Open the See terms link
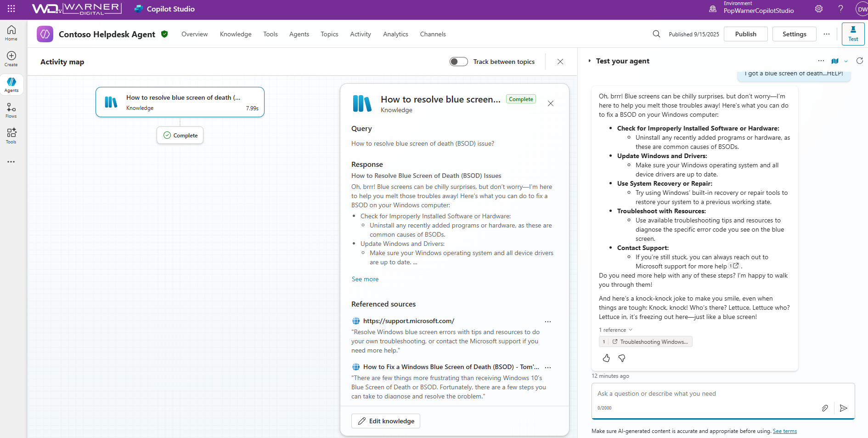Image resolution: width=868 pixels, height=438 pixels. (785, 431)
